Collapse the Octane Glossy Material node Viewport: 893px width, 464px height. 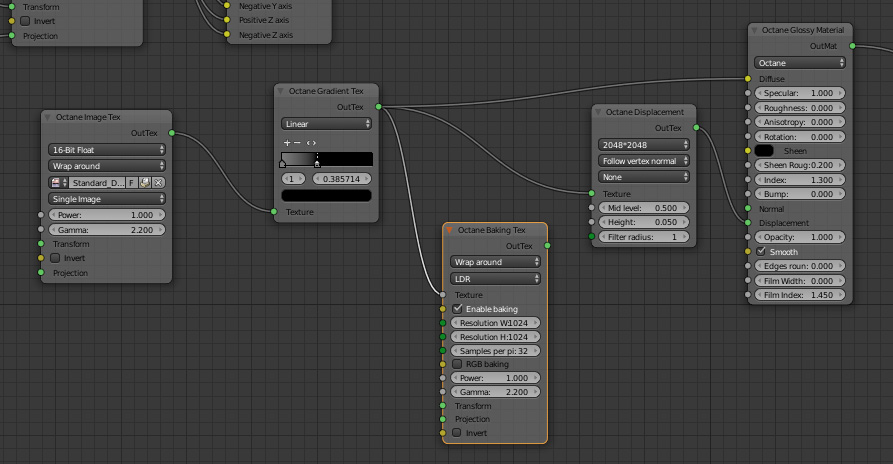point(754,30)
